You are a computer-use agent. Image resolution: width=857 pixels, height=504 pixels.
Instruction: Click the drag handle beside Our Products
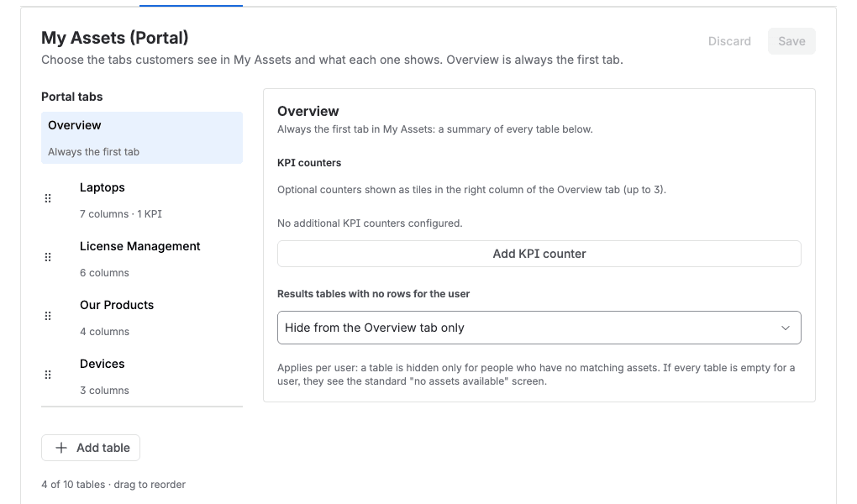(48, 316)
